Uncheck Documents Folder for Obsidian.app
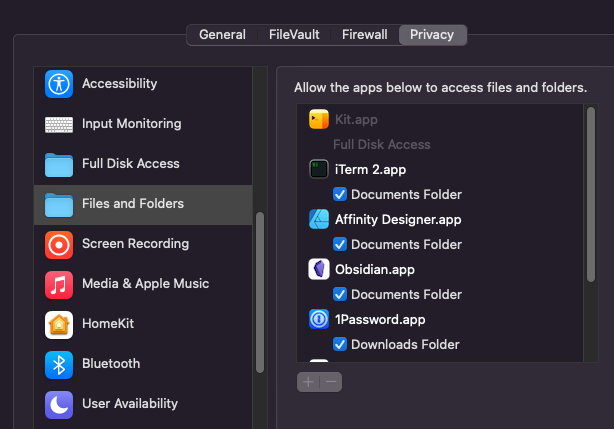Viewport: 614px width, 429px height. (340, 294)
